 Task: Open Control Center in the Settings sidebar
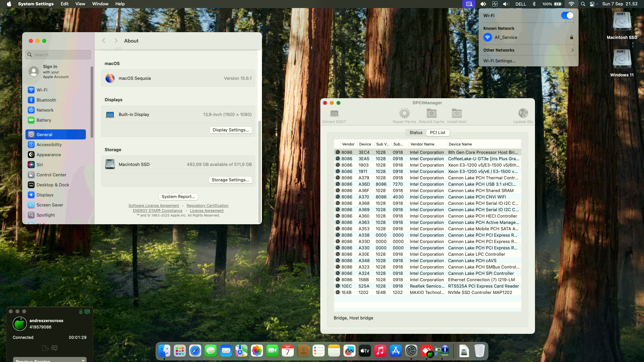pos(56,175)
